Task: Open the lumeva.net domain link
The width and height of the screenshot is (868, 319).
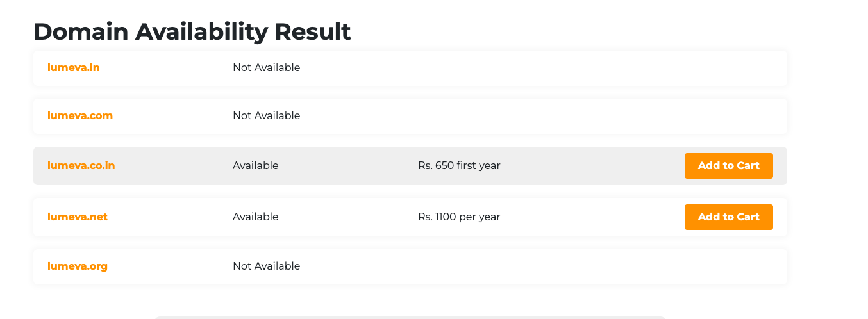Action: (x=78, y=217)
